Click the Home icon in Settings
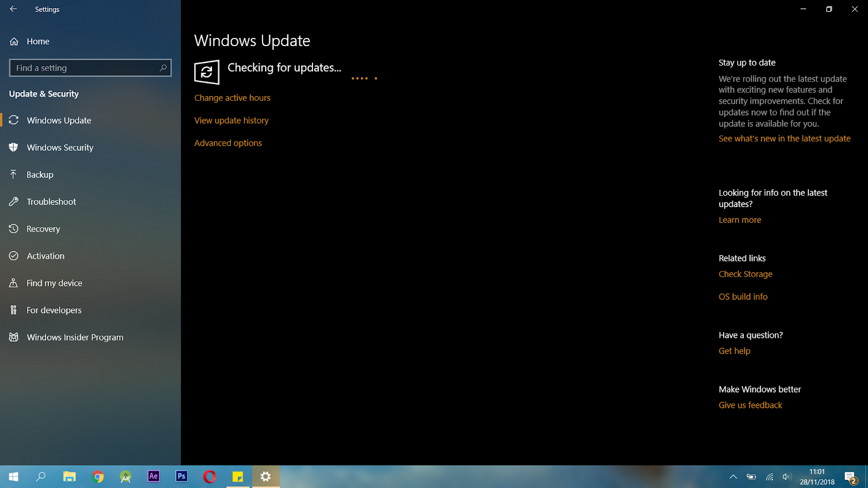This screenshot has height=488, width=868. tap(14, 41)
